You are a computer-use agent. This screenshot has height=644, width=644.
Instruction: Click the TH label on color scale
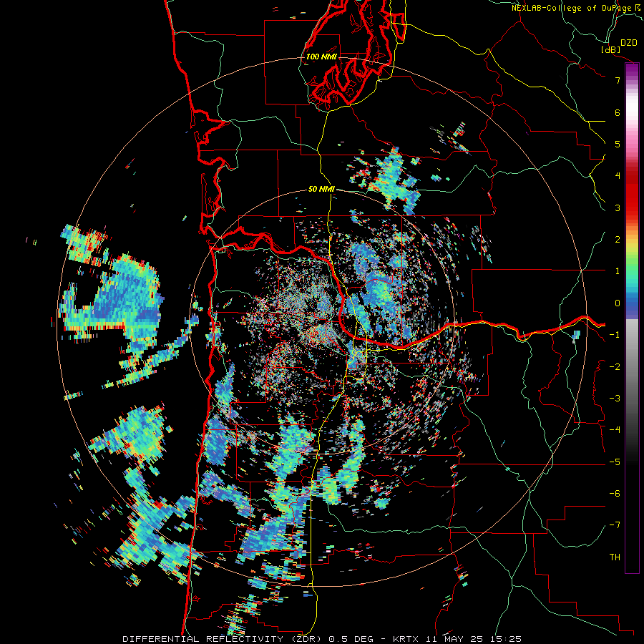click(x=615, y=557)
